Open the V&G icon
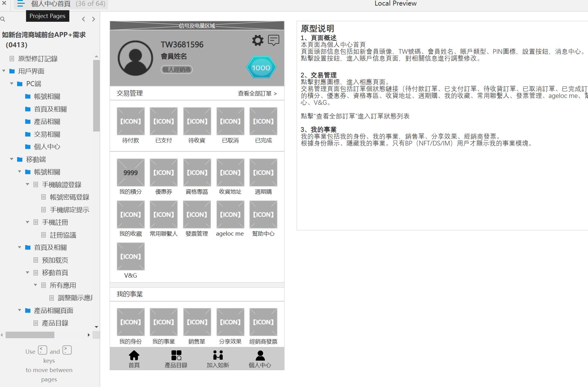This screenshot has width=588, height=387. 130,256
